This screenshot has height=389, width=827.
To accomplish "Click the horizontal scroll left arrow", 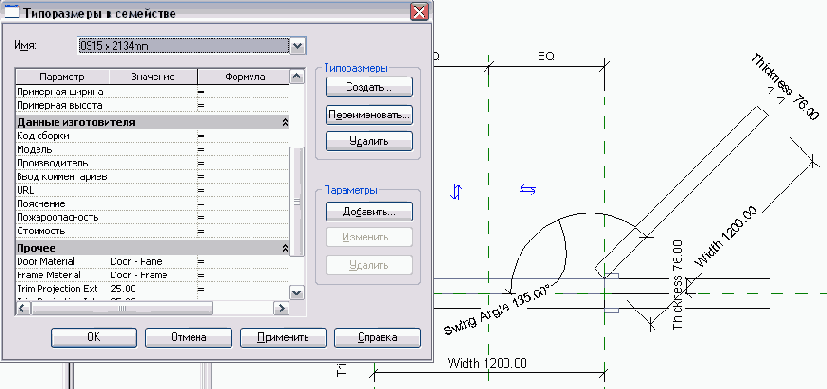I will coord(23,308).
